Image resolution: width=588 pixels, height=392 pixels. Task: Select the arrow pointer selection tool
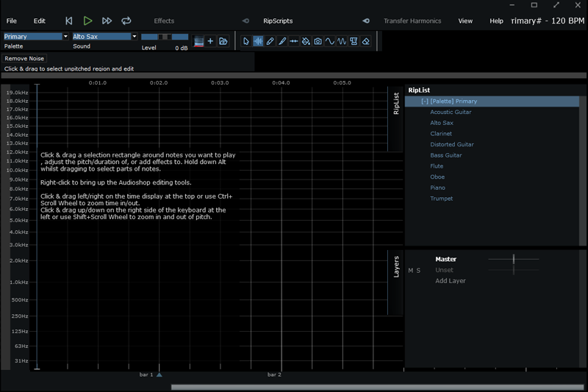[x=246, y=41]
